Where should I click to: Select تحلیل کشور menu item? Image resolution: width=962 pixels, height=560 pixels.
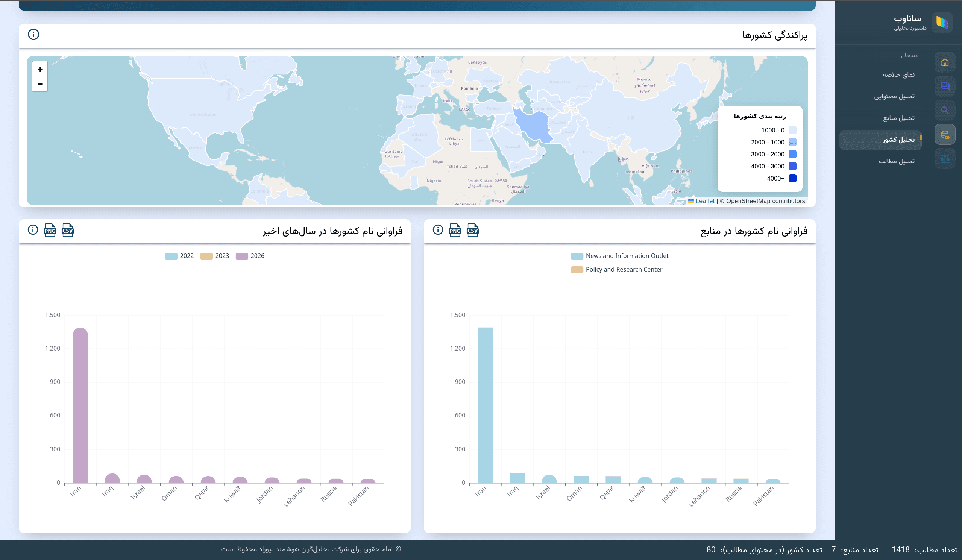pos(880,140)
